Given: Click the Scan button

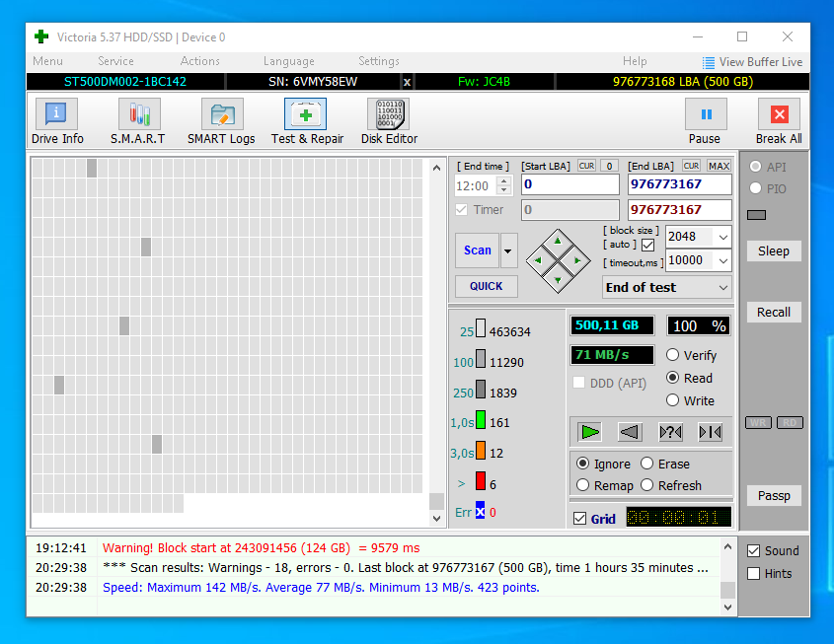Looking at the screenshot, I should click(477, 250).
